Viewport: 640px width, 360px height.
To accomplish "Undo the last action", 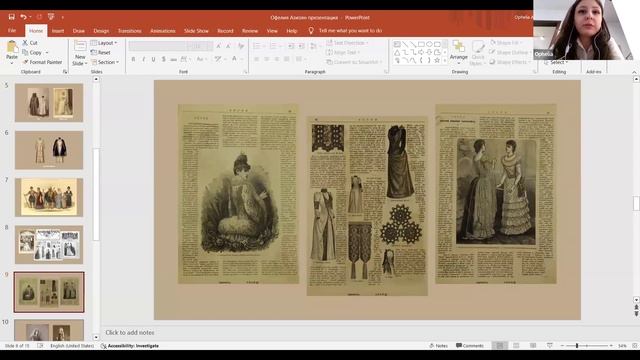I will click(23, 17).
